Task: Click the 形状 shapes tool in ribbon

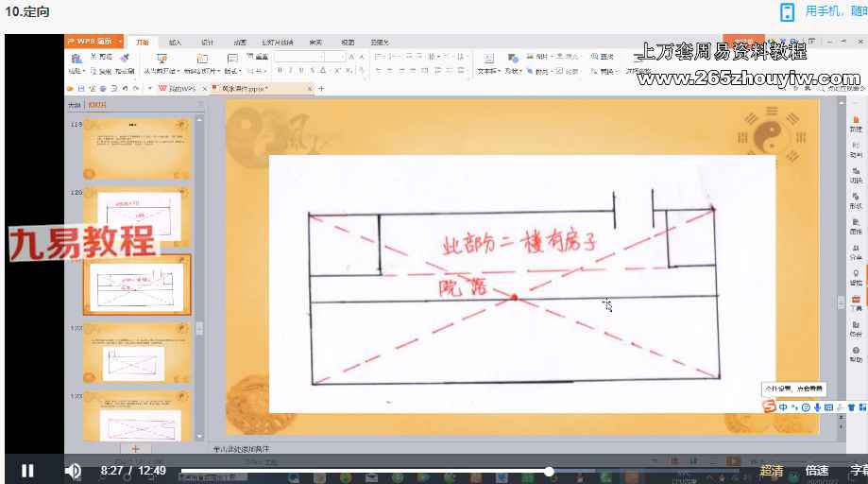Action: pyautogui.click(x=513, y=63)
